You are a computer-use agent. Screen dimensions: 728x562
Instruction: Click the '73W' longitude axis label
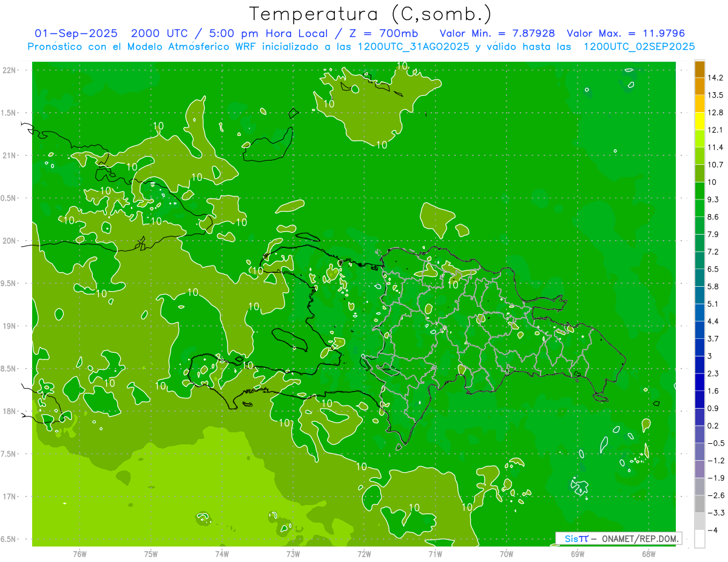pyautogui.click(x=293, y=554)
